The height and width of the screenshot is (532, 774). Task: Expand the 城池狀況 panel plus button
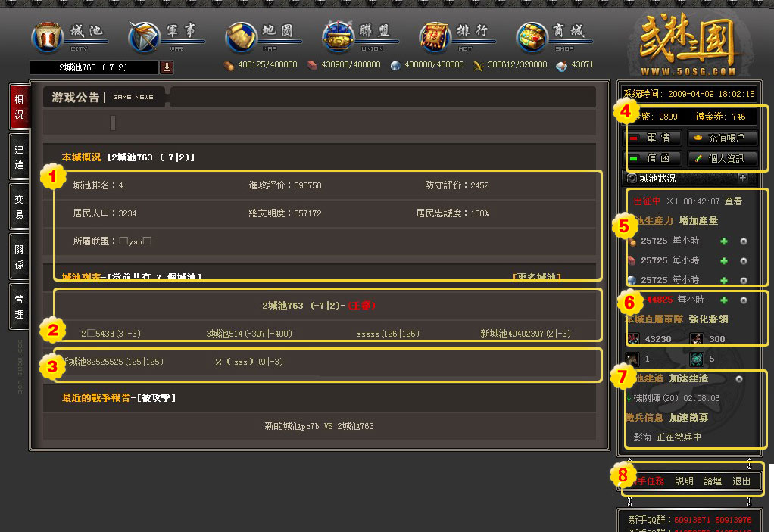pos(742,178)
